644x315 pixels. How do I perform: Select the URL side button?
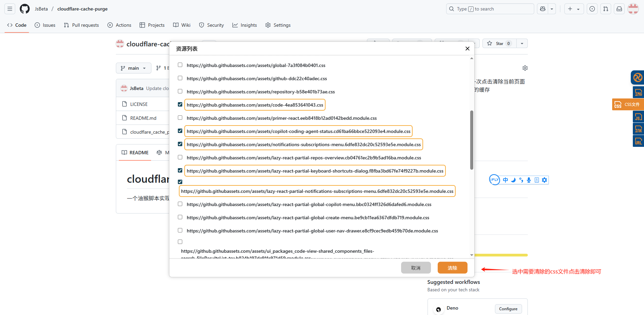pos(638,141)
